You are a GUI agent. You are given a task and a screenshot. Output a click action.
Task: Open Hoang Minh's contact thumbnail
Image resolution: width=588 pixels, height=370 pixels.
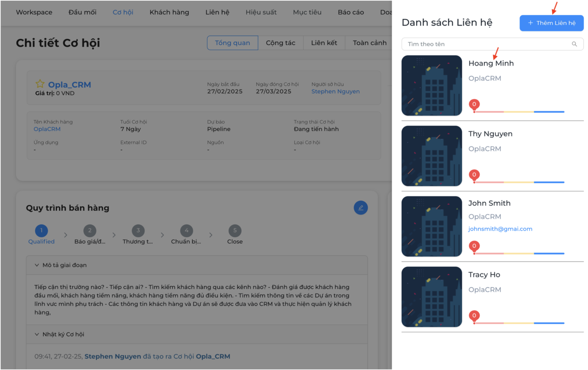432,85
